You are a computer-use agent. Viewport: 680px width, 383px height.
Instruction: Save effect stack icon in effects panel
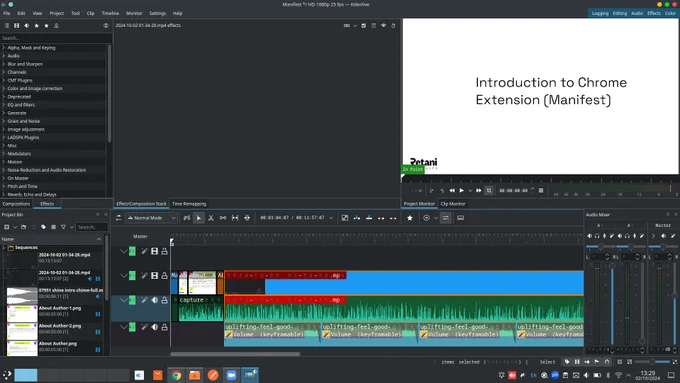tap(363, 26)
